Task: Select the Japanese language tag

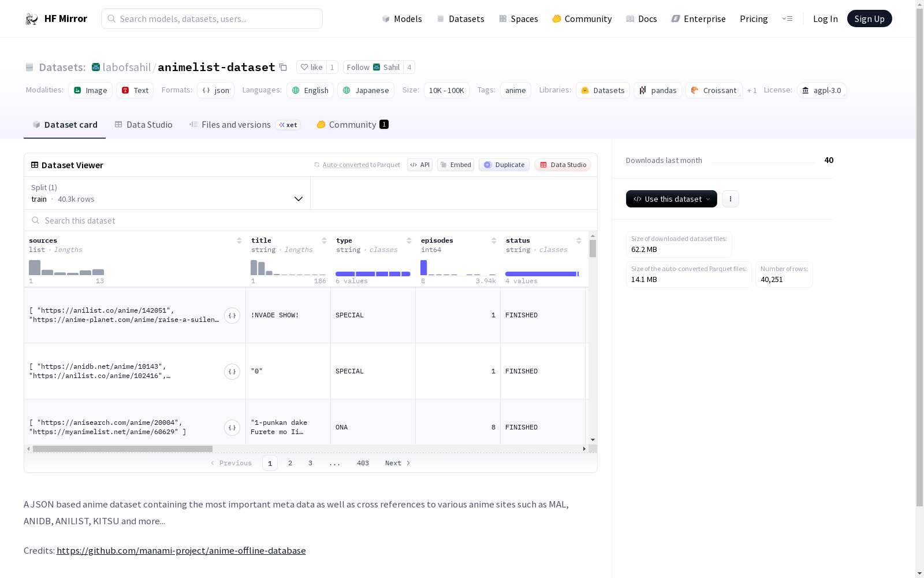Action: click(366, 90)
